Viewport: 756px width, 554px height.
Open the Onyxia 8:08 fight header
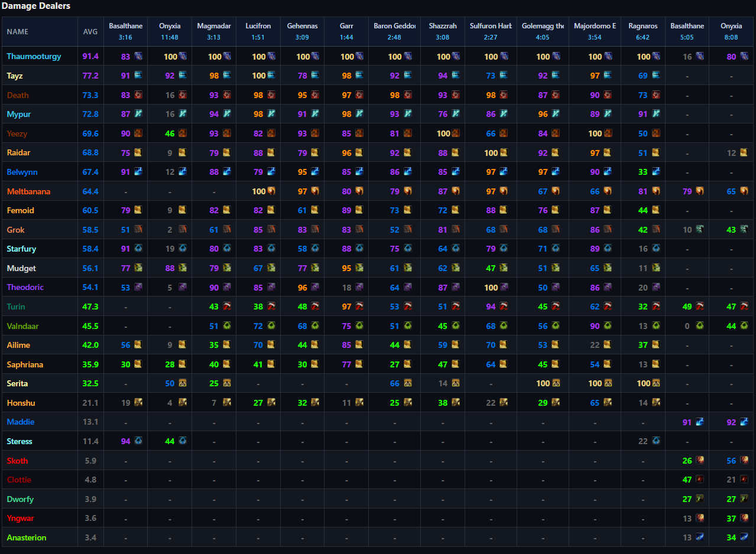click(731, 32)
